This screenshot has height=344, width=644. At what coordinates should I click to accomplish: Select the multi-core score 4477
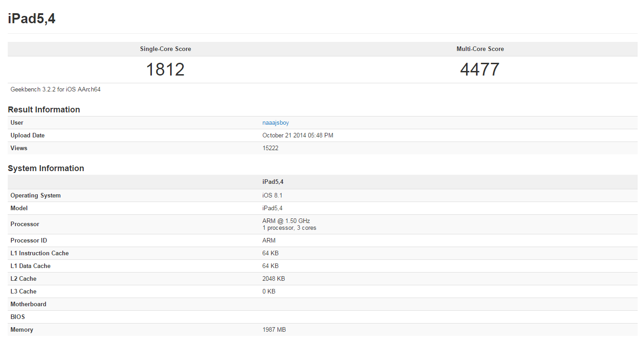click(x=480, y=70)
